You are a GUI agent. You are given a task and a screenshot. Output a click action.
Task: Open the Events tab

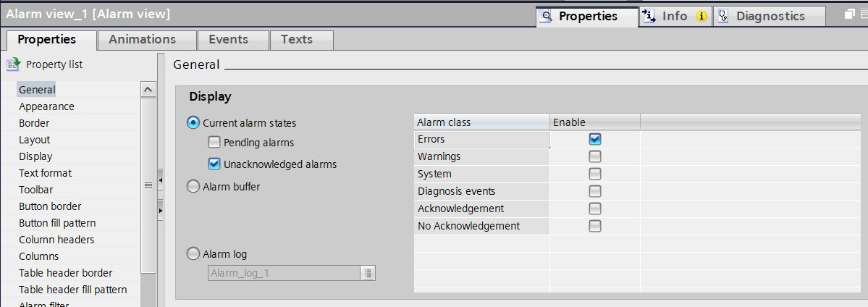click(228, 40)
